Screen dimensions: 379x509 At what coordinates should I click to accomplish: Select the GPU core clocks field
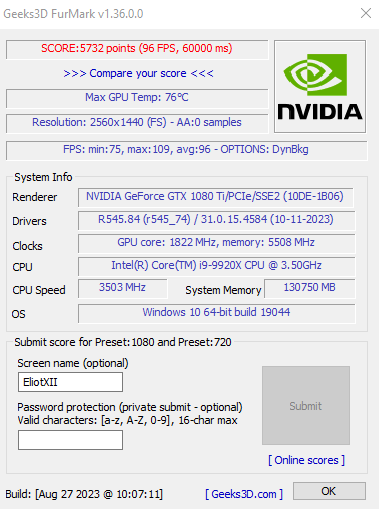tap(217, 243)
